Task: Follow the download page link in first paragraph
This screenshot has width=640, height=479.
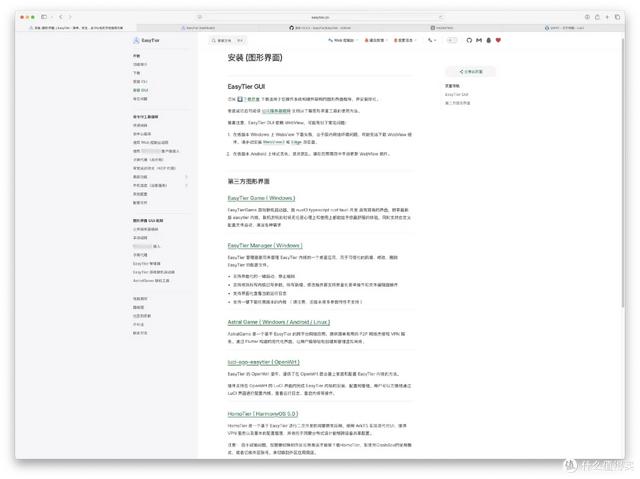Action: 251,99
